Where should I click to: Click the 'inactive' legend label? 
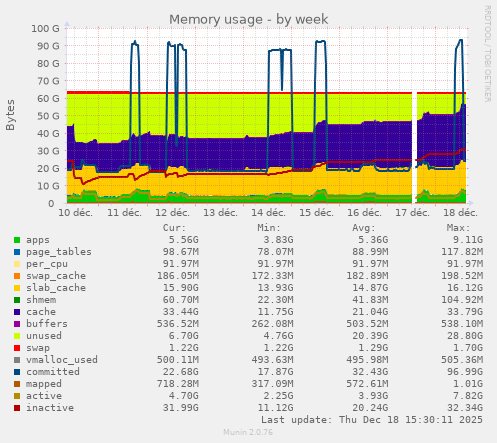(50, 408)
